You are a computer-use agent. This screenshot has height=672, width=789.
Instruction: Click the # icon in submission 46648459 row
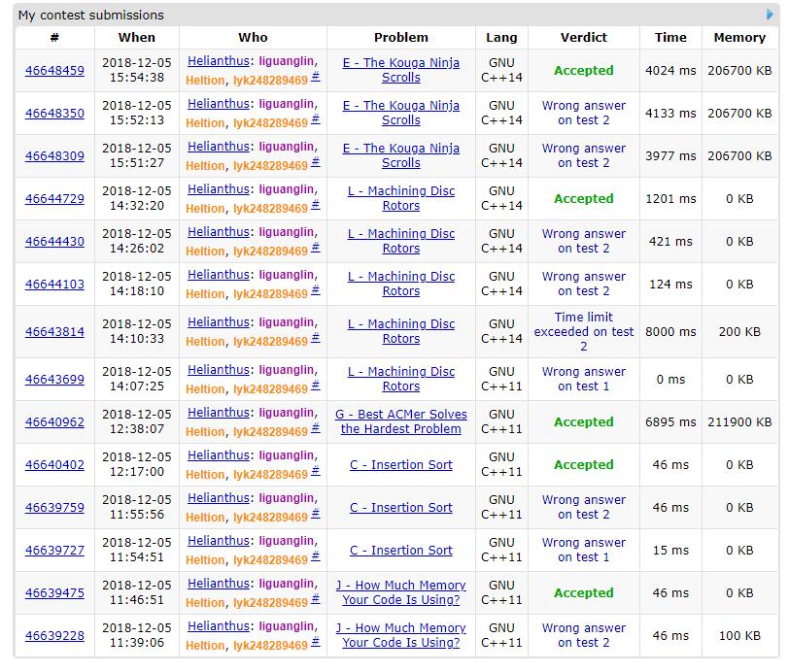point(315,78)
